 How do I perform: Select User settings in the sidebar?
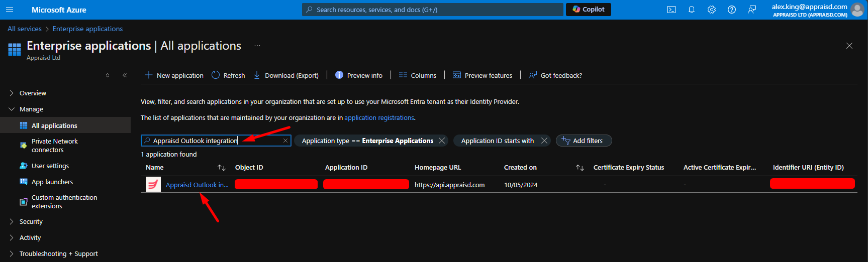coord(50,166)
